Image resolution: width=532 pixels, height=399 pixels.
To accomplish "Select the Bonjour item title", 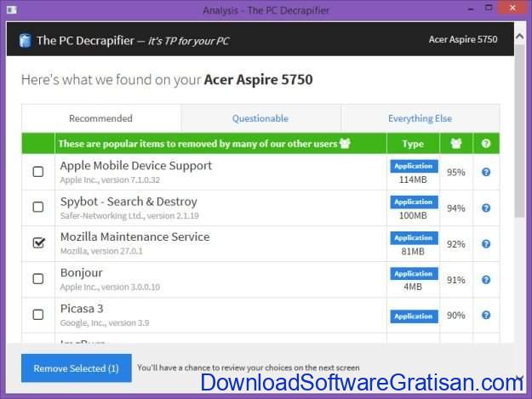I will (x=81, y=273).
